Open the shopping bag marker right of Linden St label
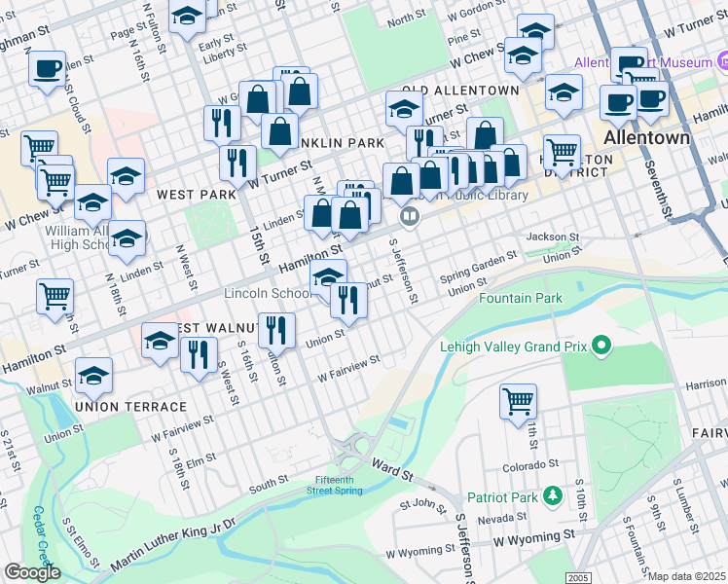Screen dimensions: 728x584 tap(322, 213)
